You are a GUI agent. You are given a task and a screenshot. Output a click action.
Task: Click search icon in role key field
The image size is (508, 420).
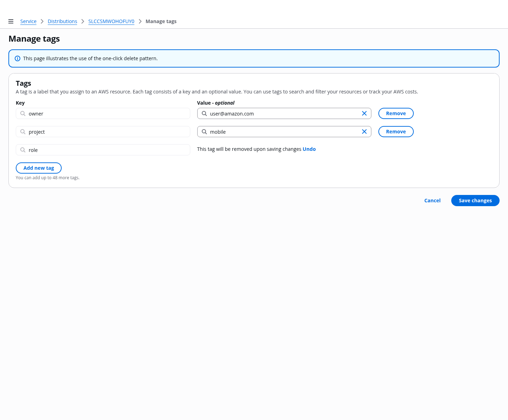pyautogui.click(x=23, y=150)
